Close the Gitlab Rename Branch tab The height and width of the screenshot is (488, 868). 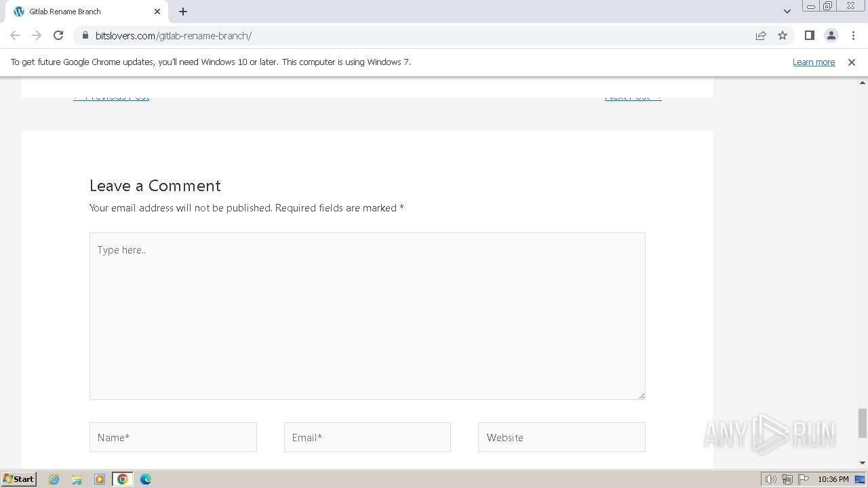157,12
